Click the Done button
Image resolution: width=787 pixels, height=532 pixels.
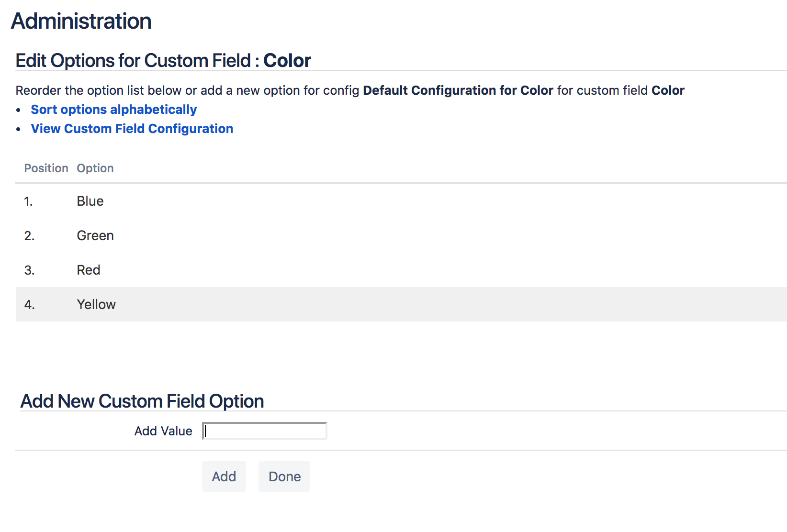284,477
